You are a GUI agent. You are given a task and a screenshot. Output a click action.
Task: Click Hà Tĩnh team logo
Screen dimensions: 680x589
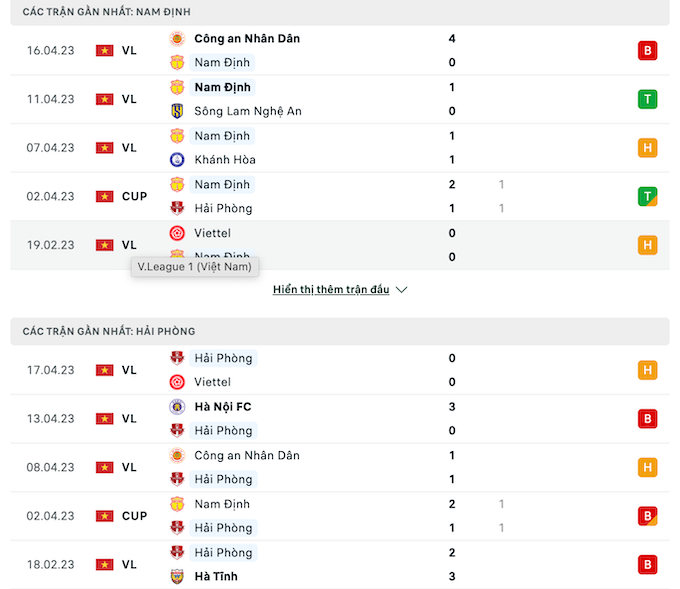point(177,577)
